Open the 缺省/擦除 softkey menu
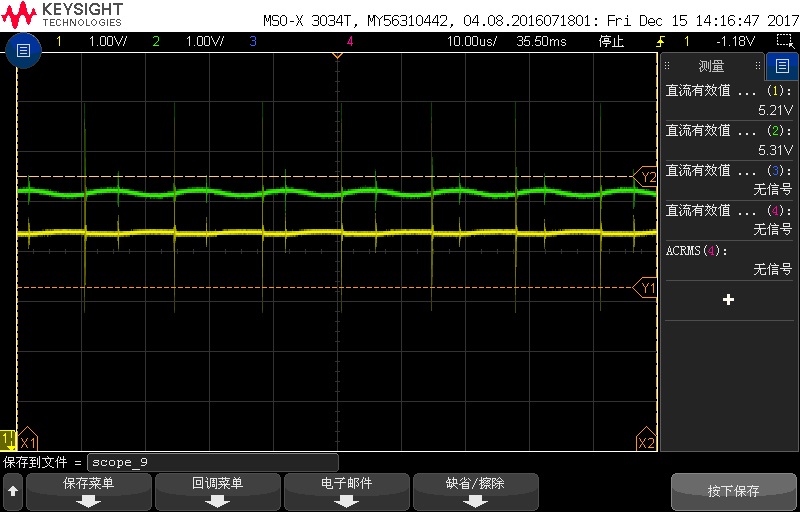The width and height of the screenshot is (800, 512). [476, 492]
